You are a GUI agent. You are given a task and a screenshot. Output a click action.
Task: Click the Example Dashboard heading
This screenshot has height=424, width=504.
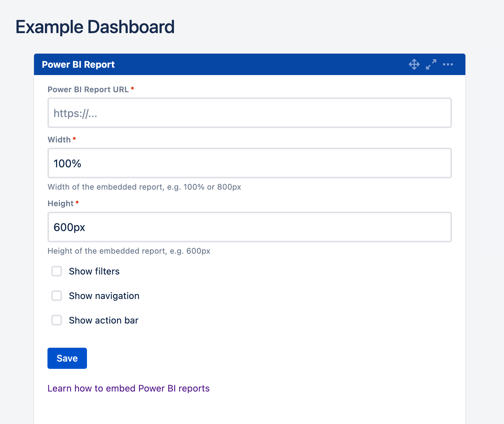point(95,27)
